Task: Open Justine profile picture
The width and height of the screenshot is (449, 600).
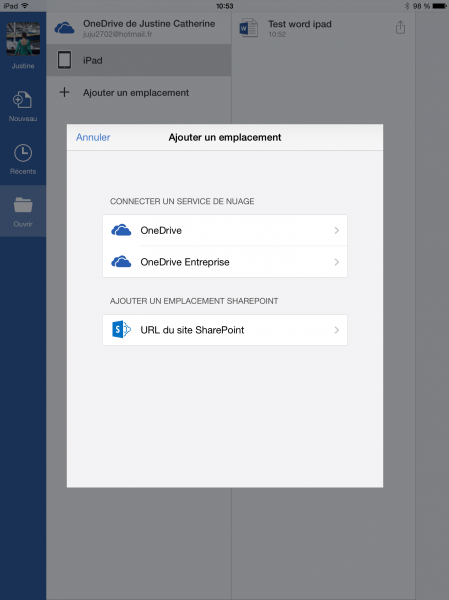Action: point(23,39)
